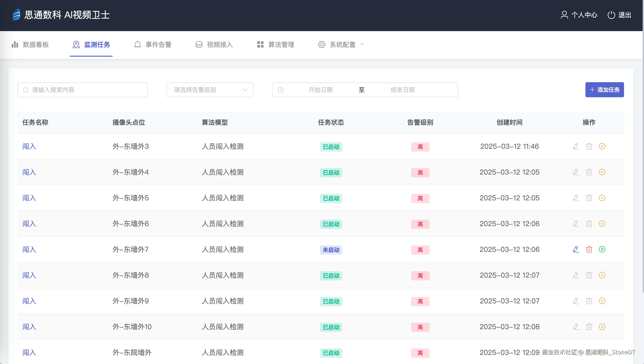
Task: Start the 外-东墙外7 task with play icon
Action: 602,249
